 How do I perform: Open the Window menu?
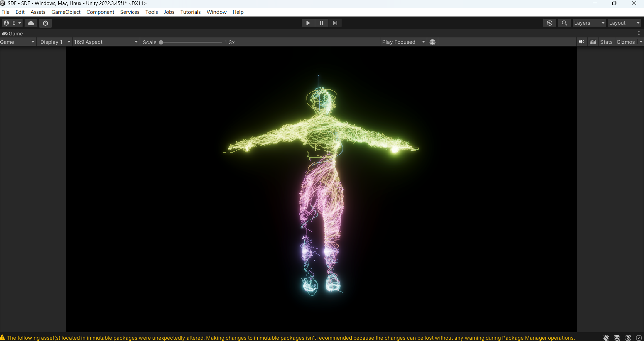tap(217, 12)
